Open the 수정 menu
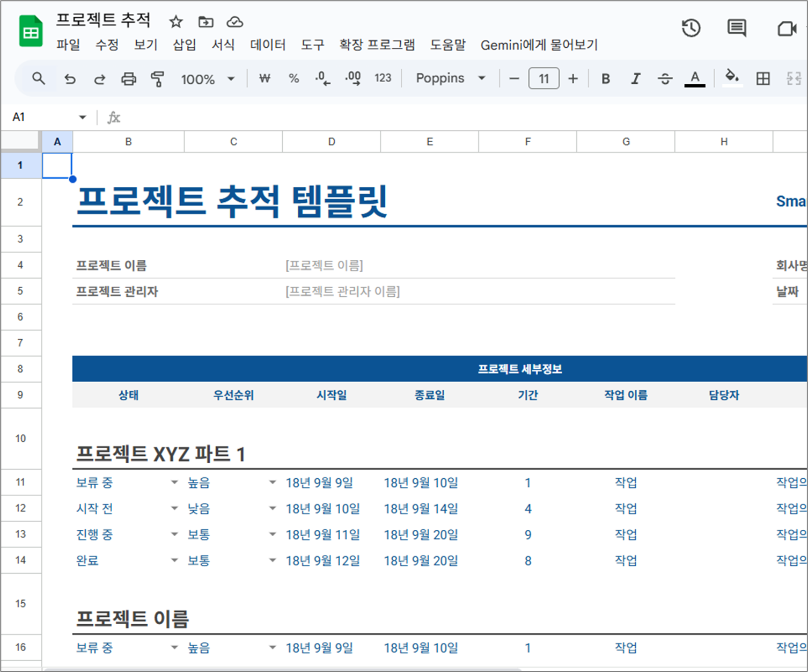 click(107, 45)
